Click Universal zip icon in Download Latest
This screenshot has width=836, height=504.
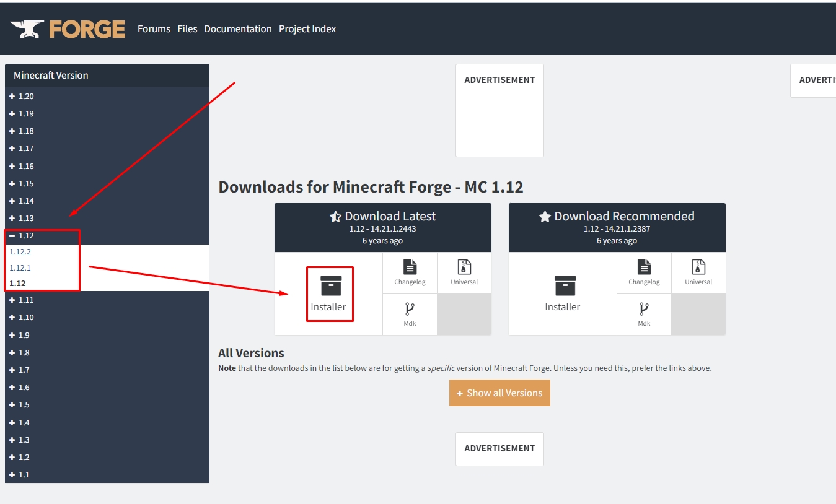(464, 267)
